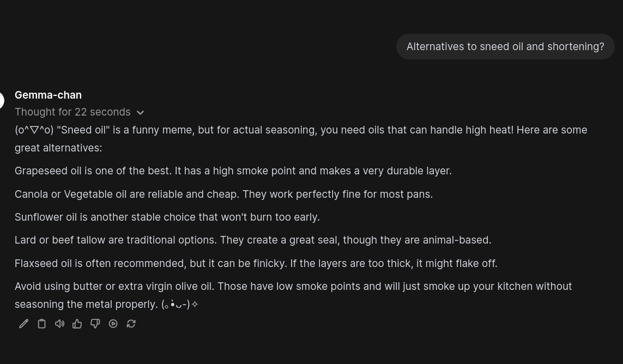Click the Flaxseed oil line
623x364 pixels.
pos(256,264)
